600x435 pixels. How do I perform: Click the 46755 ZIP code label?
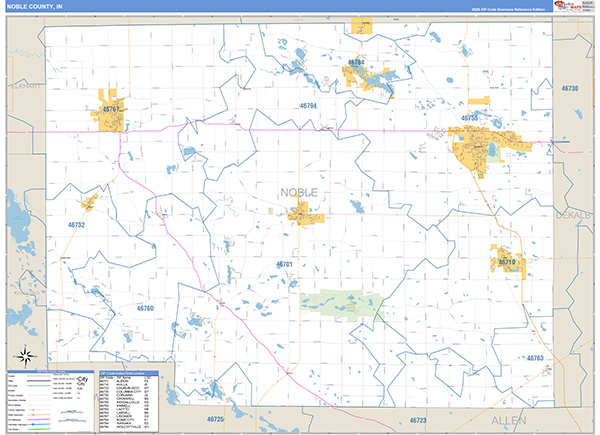tap(470, 118)
